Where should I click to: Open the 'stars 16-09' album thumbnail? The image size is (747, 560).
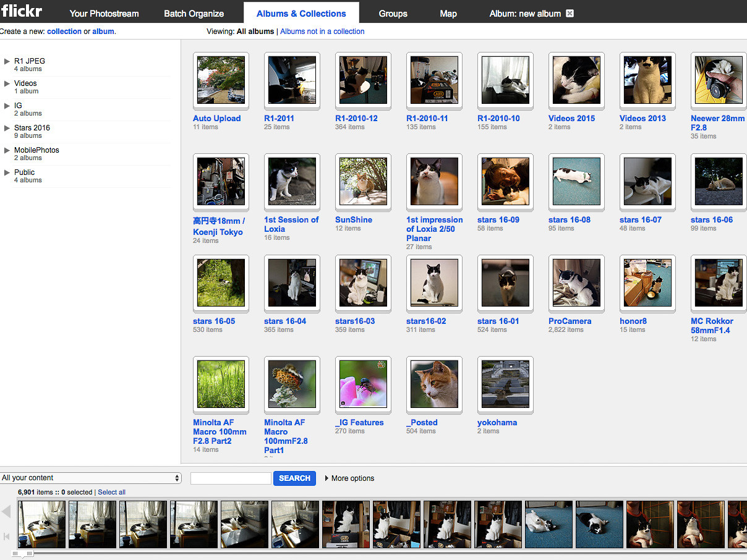(505, 181)
